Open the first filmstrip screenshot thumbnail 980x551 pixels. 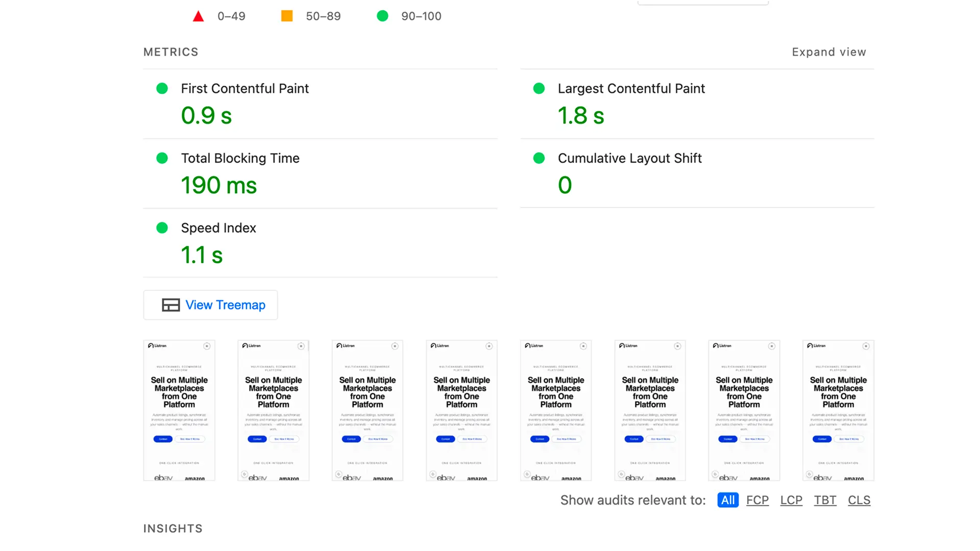179,410
